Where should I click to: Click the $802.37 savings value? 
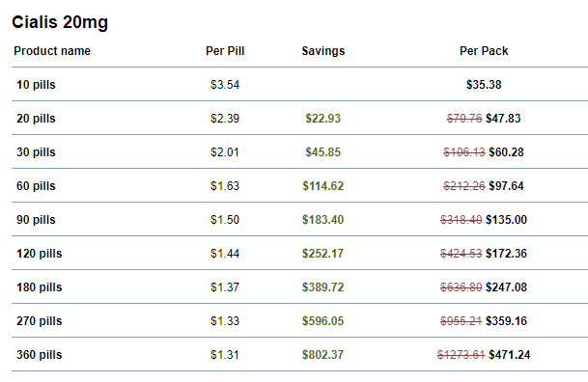tap(323, 355)
